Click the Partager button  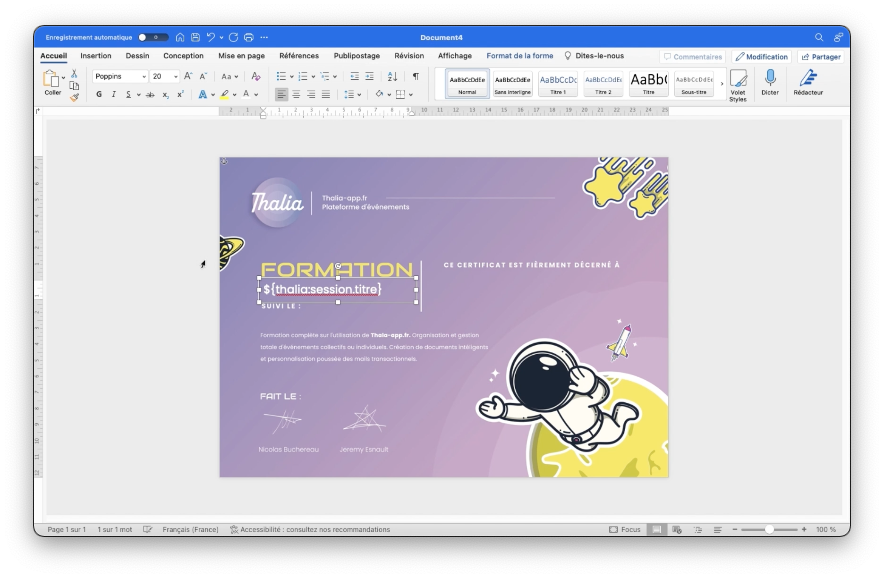click(820, 57)
